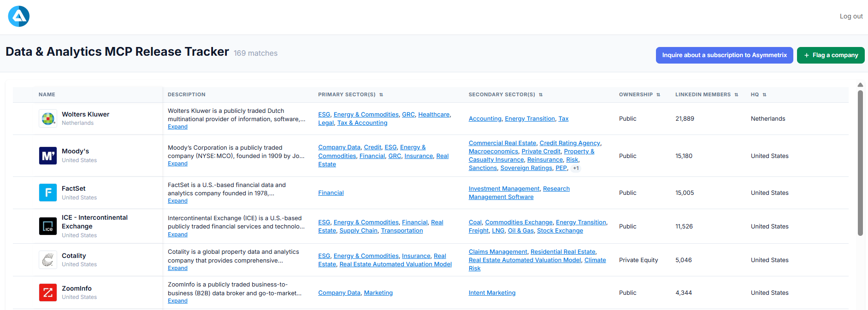This screenshot has width=868, height=310.
Task: Open Oil & Gas sector link
Action: (521, 230)
